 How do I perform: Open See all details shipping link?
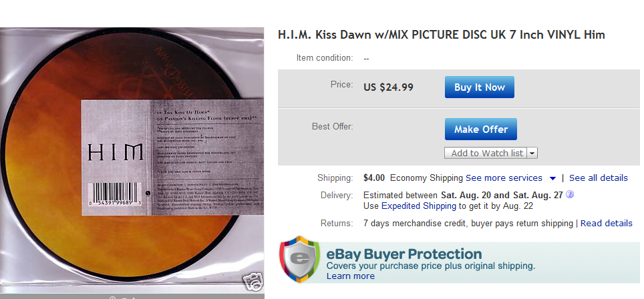[599, 178]
